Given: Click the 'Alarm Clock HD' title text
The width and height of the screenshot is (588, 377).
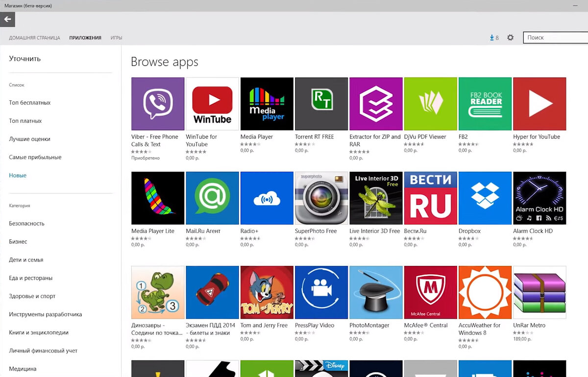Looking at the screenshot, I should [533, 231].
